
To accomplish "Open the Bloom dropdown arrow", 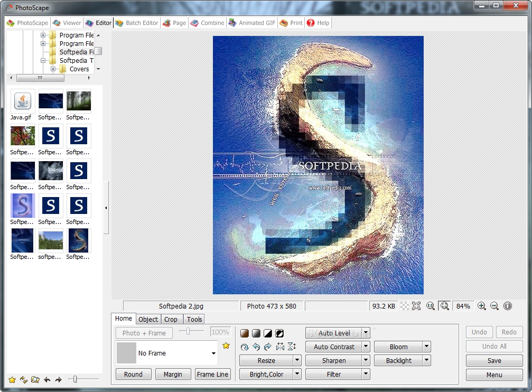I will tap(427, 347).
